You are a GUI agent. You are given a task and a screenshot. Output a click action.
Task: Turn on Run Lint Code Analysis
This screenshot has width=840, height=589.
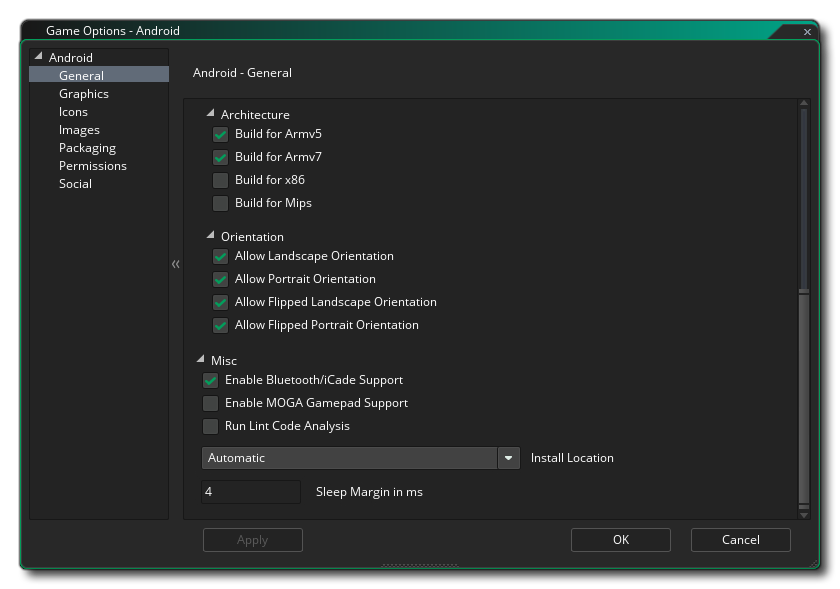tap(210, 426)
